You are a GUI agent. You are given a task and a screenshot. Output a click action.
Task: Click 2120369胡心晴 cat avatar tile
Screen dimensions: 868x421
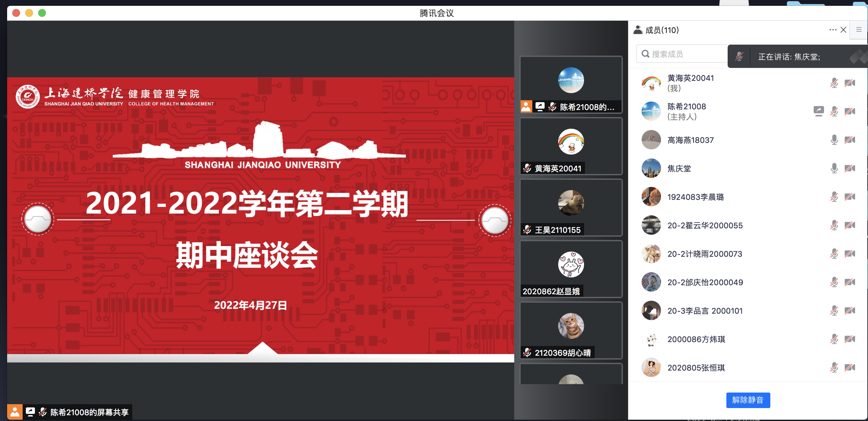(x=571, y=326)
